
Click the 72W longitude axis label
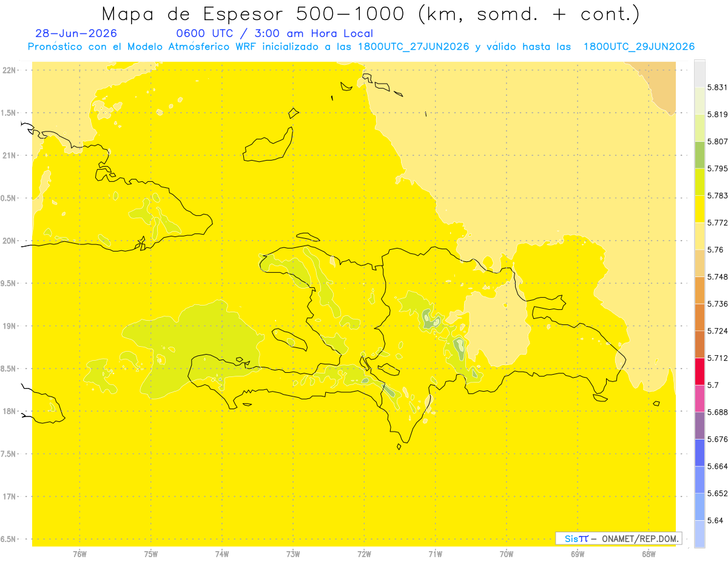(364, 554)
